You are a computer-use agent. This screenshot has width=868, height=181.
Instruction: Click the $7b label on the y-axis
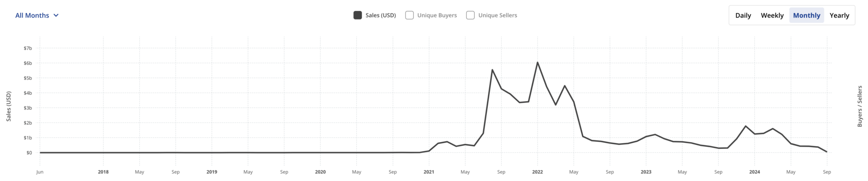click(28, 48)
